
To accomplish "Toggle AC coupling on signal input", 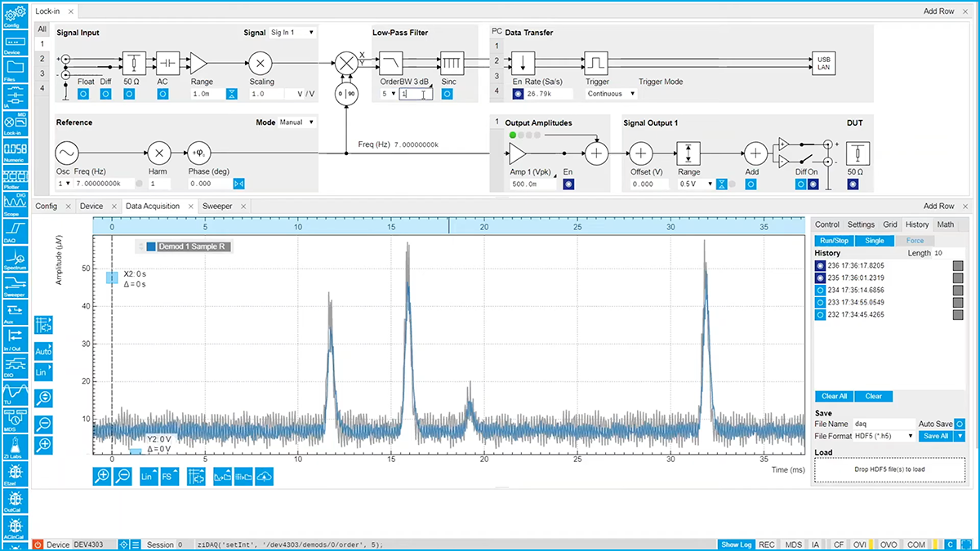I will click(163, 94).
